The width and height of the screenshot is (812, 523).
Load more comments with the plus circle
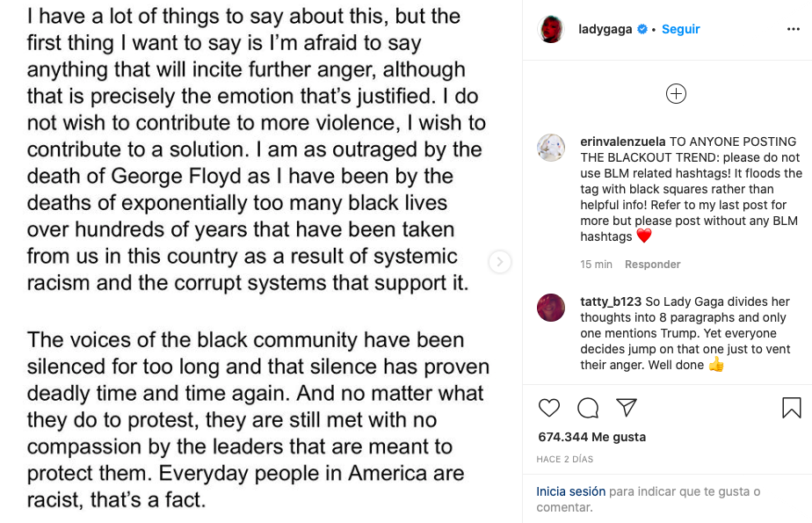(x=676, y=94)
